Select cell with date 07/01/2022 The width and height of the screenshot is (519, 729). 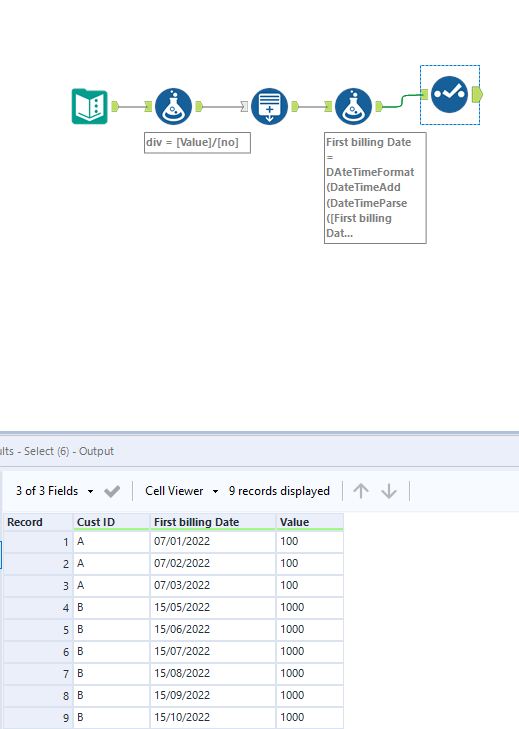click(213, 542)
